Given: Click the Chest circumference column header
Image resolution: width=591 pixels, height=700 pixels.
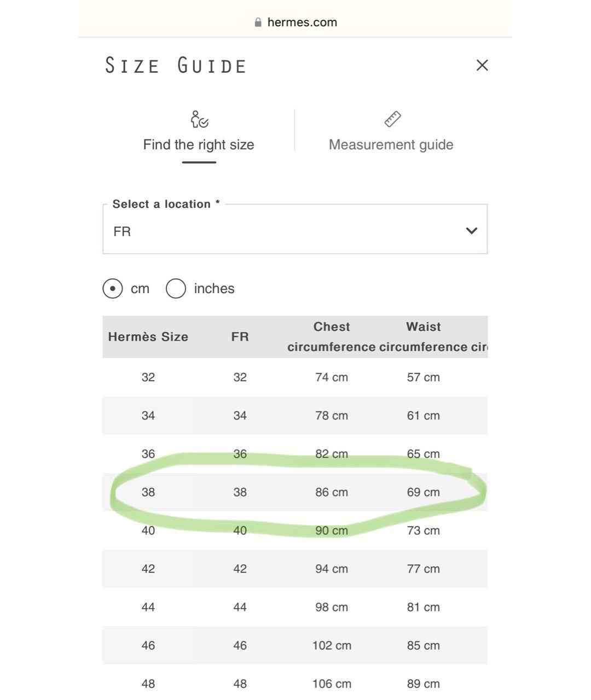Looking at the screenshot, I should pos(332,337).
